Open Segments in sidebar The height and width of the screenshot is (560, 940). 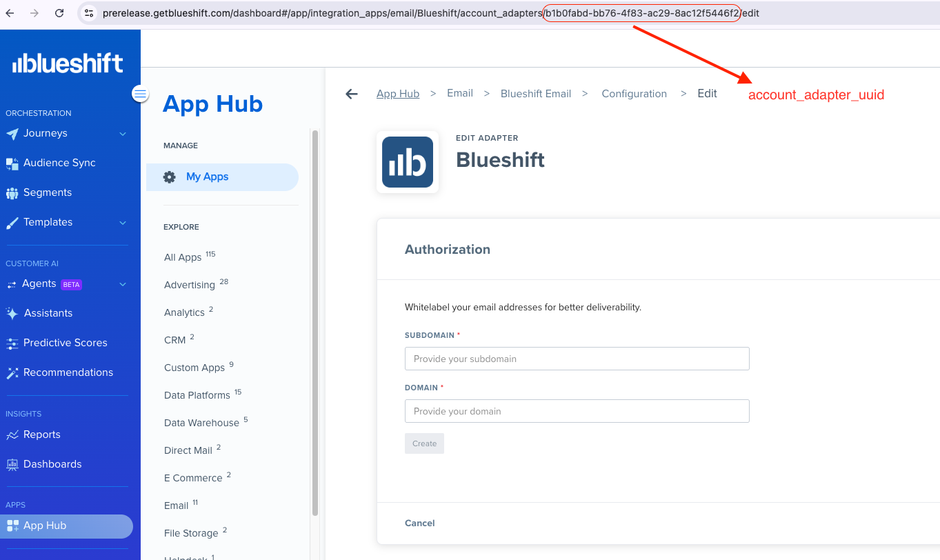[x=48, y=192]
